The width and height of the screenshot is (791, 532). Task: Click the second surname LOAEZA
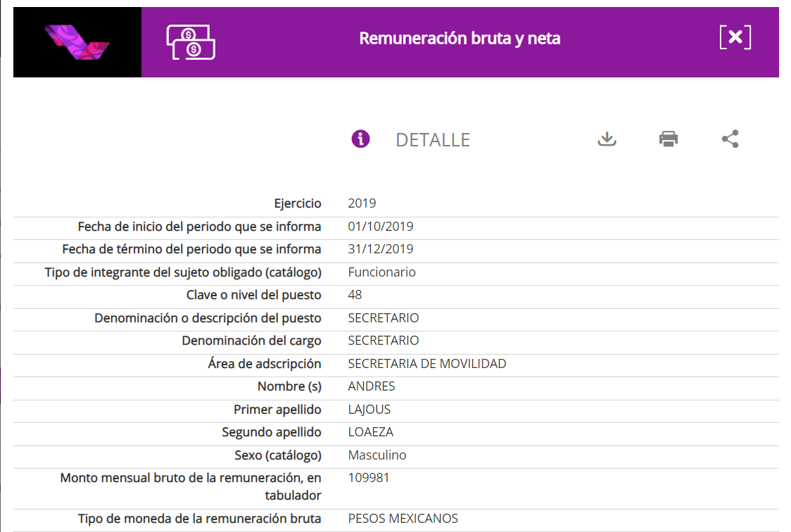click(x=369, y=432)
